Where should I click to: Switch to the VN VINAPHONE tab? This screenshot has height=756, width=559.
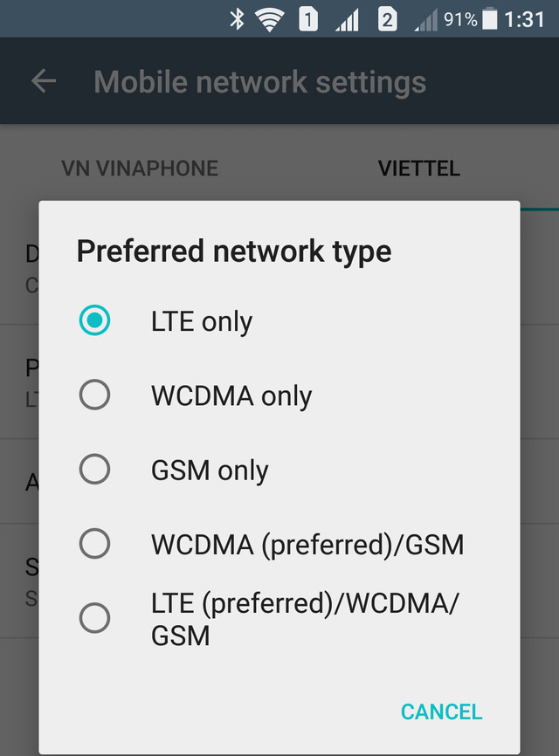click(140, 168)
